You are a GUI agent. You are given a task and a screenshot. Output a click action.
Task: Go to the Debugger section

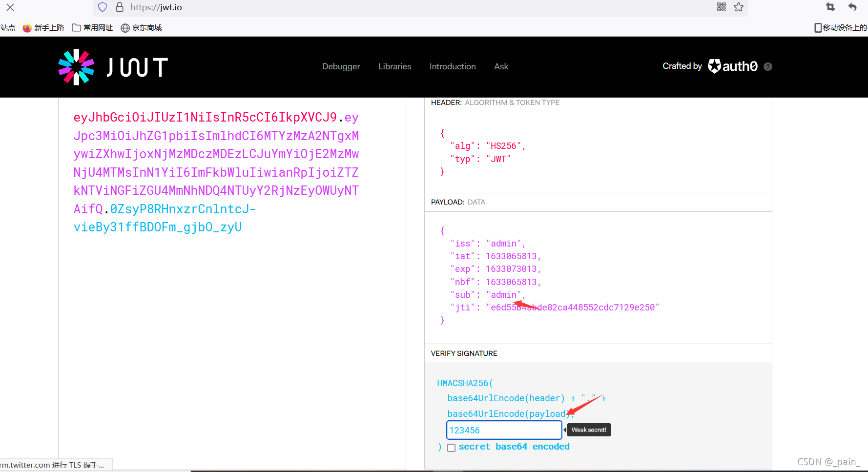[341, 66]
